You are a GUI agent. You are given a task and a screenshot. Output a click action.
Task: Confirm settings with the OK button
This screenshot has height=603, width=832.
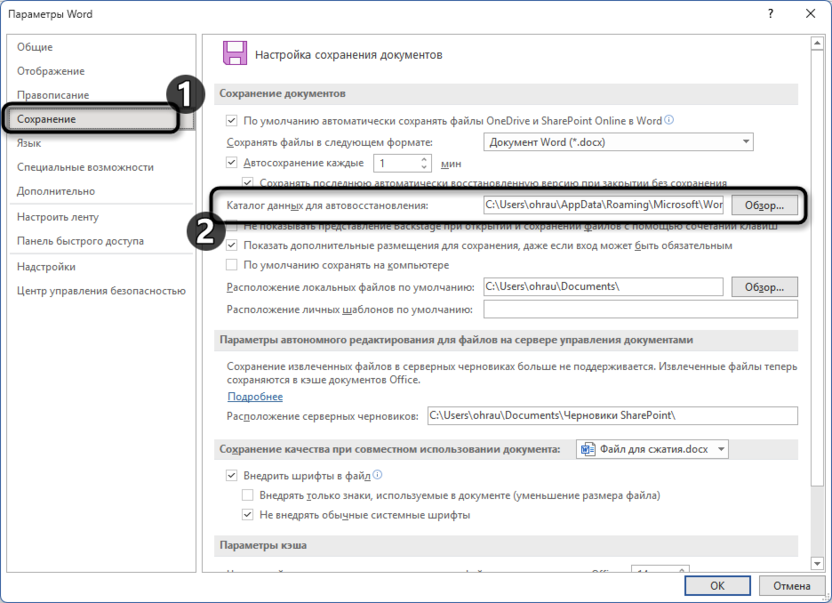tap(716, 586)
